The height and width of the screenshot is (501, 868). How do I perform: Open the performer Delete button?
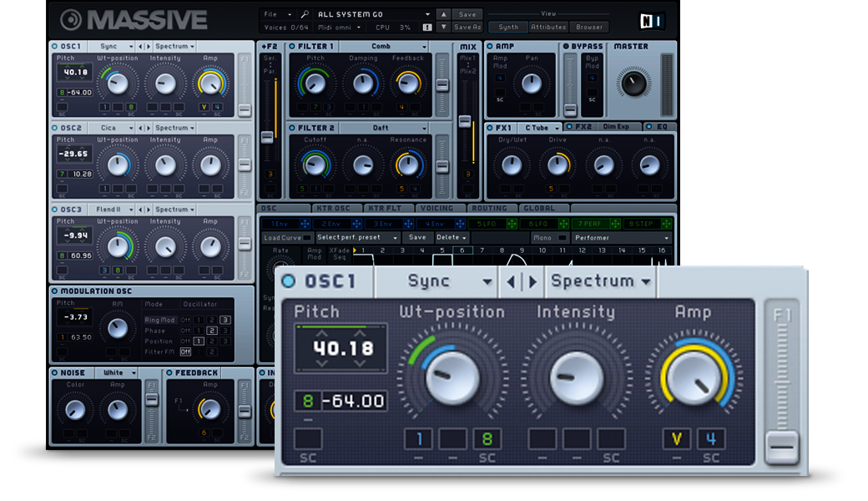click(452, 237)
